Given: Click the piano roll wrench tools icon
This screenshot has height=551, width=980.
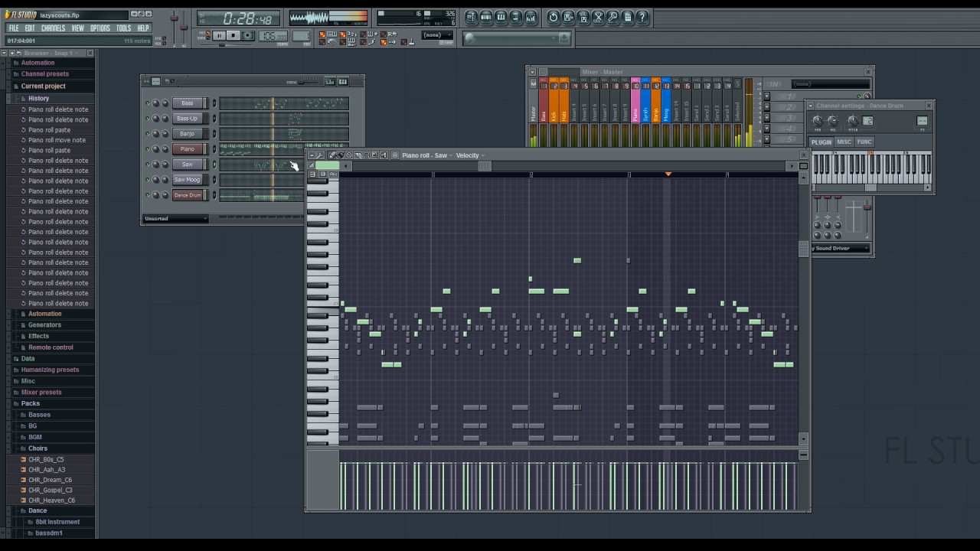Looking at the screenshot, I should (320, 155).
